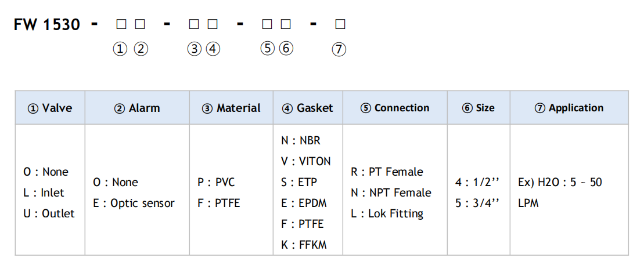Click the empty box above circled 1

[x=121, y=24]
